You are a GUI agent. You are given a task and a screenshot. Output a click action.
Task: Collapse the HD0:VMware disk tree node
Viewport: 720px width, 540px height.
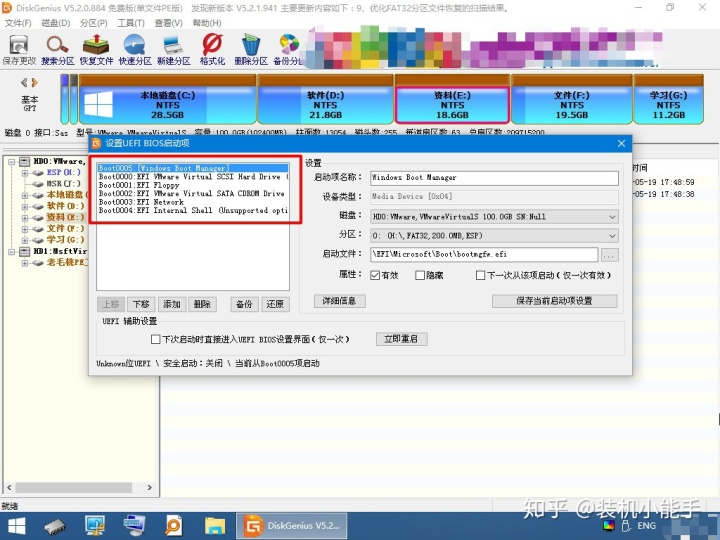[11, 162]
